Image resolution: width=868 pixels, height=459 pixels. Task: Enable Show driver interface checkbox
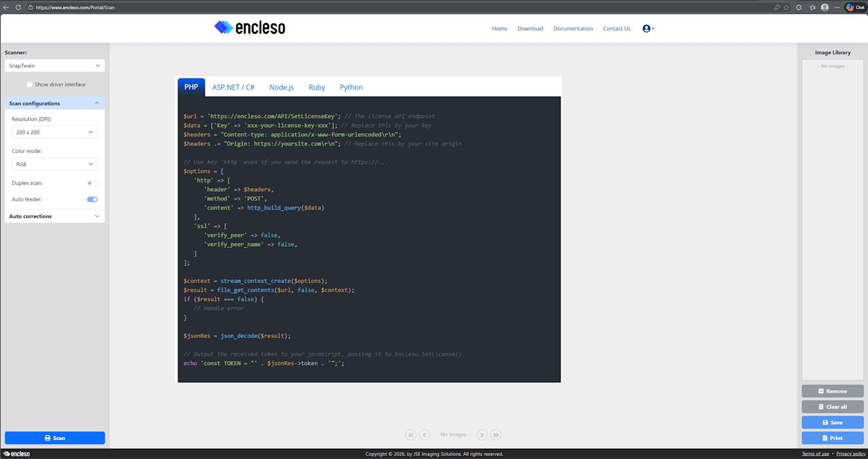pyautogui.click(x=29, y=85)
